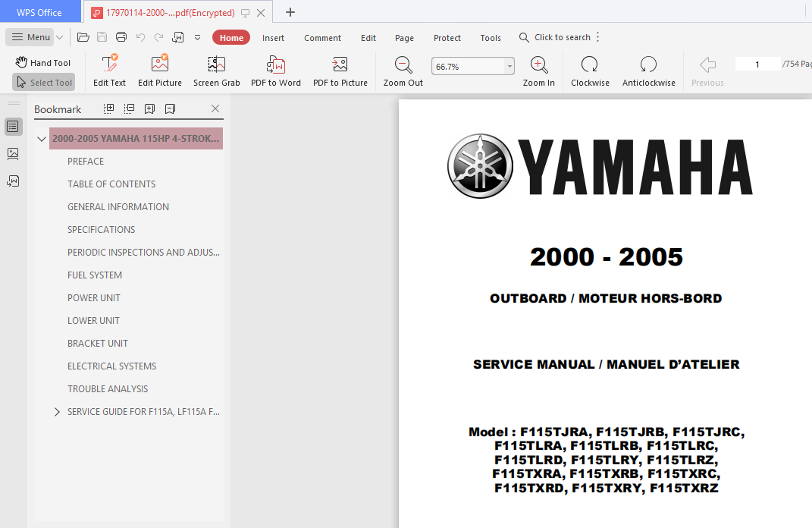Image resolution: width=812 pixels, height=528 pixels.
Task: Open the sidebar PDF conversion panel icon
Action: (13, 181)
